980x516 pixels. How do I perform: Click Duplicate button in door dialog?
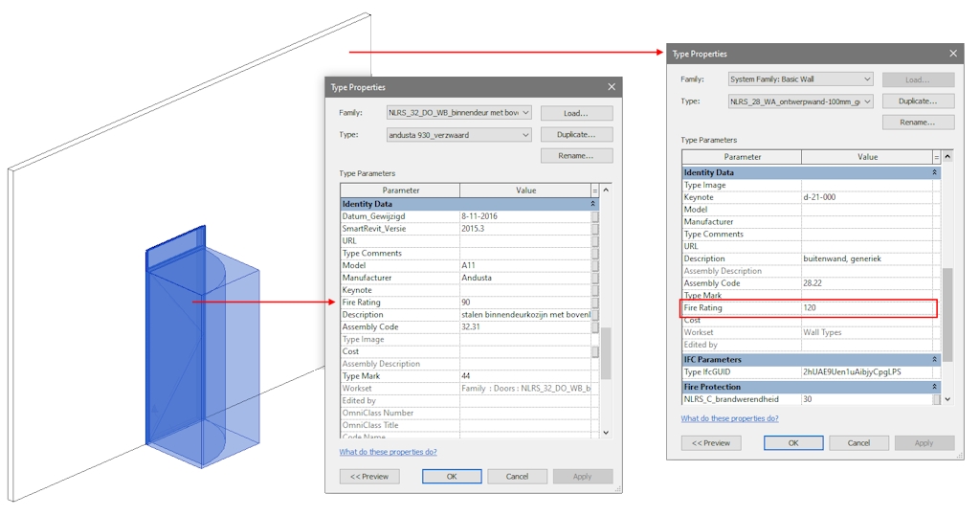point(576,135)
